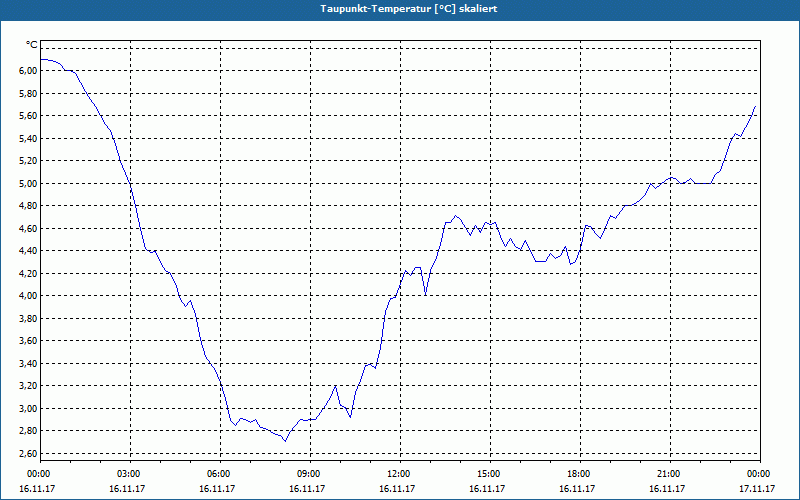Select the '4,40' y-axis label

(x=28, y=251)
